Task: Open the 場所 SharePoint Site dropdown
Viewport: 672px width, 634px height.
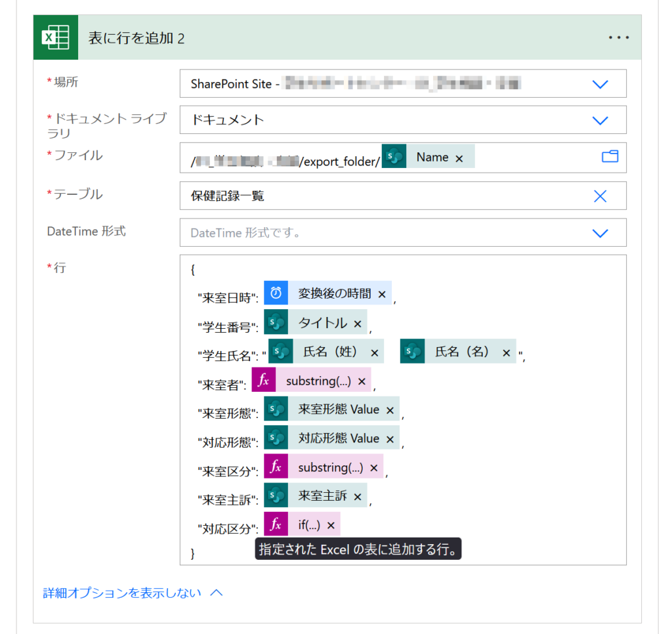Action: pyautogui.click(x=599, y=83)
